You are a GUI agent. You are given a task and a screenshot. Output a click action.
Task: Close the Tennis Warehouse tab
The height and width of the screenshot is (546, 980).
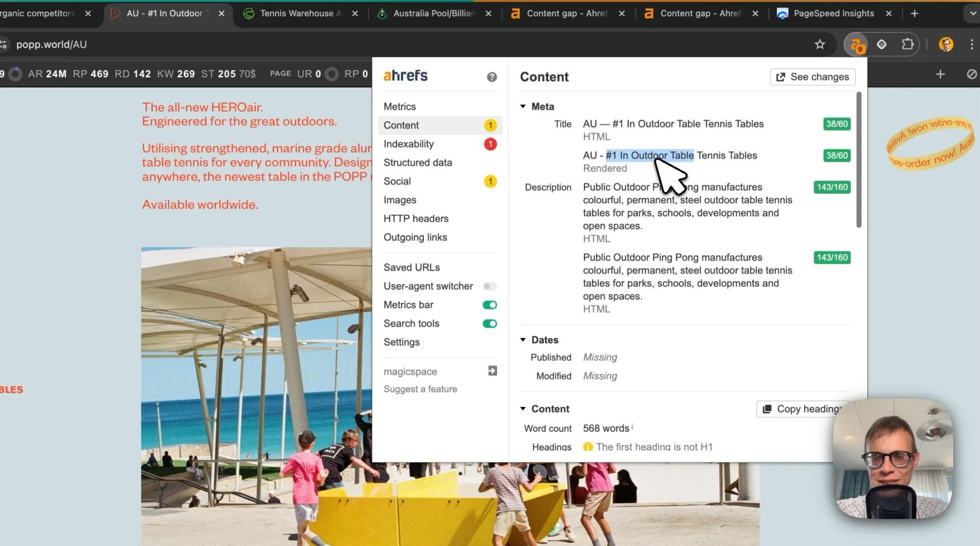pyautogui.click(x=355, y=14)
